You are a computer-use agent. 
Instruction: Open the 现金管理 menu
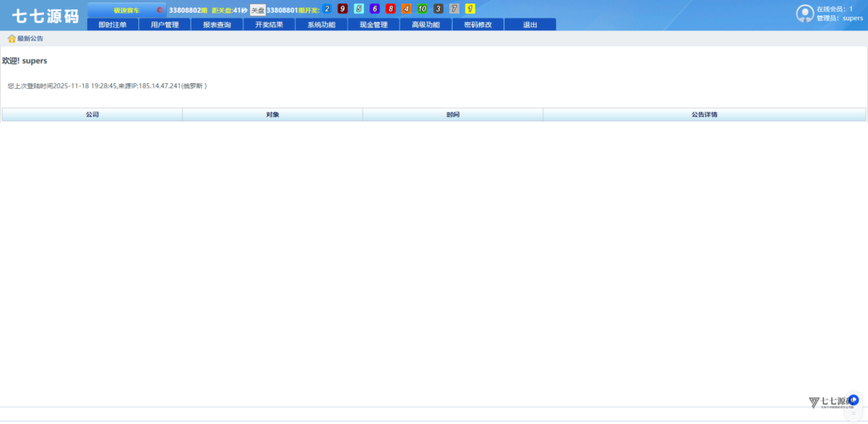tap(373, 25)
